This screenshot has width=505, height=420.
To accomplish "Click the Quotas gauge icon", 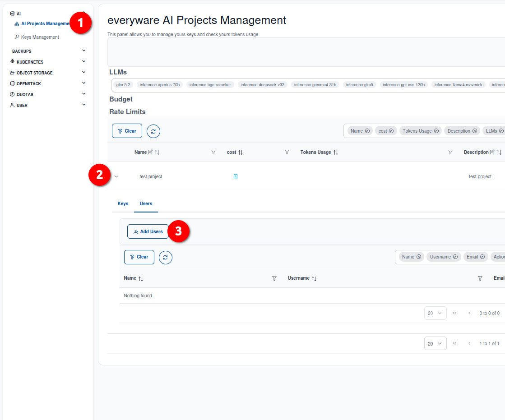I will click(x=12, y=94).
